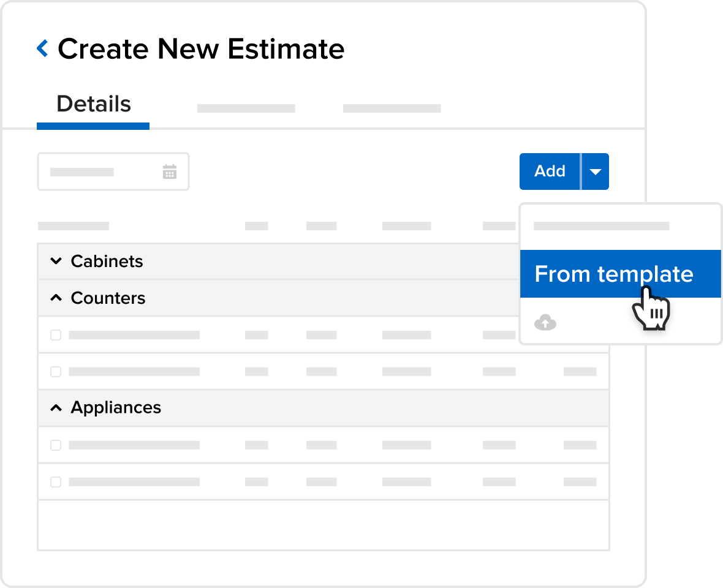The image size is (723, 588).
Task: Select the Cabinets group row label
Action: click(x=107, y=262)
